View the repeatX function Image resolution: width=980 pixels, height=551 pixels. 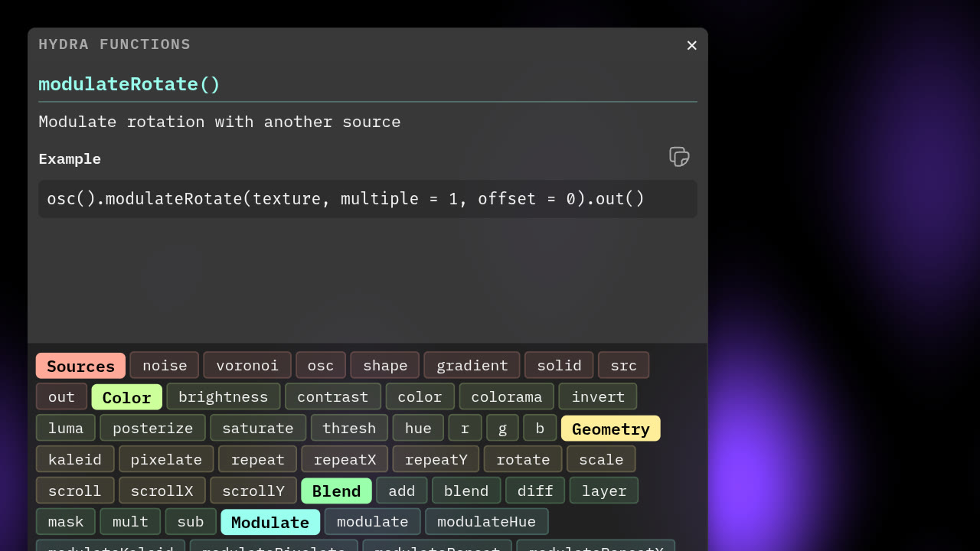pyautogui.click(x=345, y=459)
